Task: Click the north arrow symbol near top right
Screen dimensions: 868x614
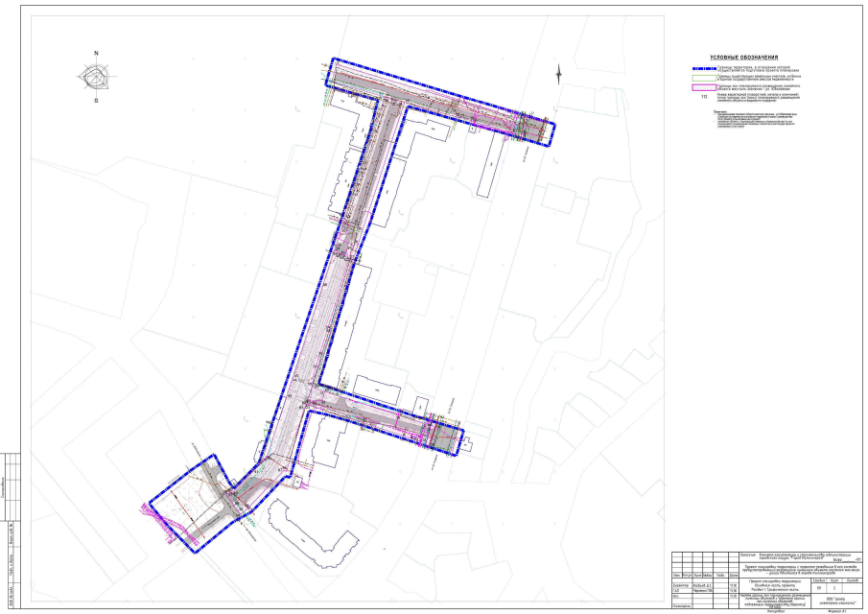Action: [559, 72]
